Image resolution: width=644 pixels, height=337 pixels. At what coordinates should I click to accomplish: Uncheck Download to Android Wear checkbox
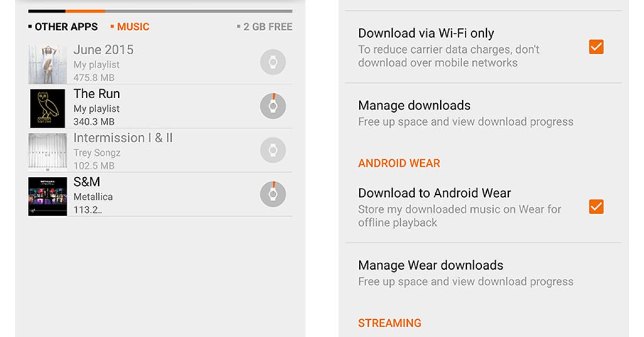pos(596,207)
